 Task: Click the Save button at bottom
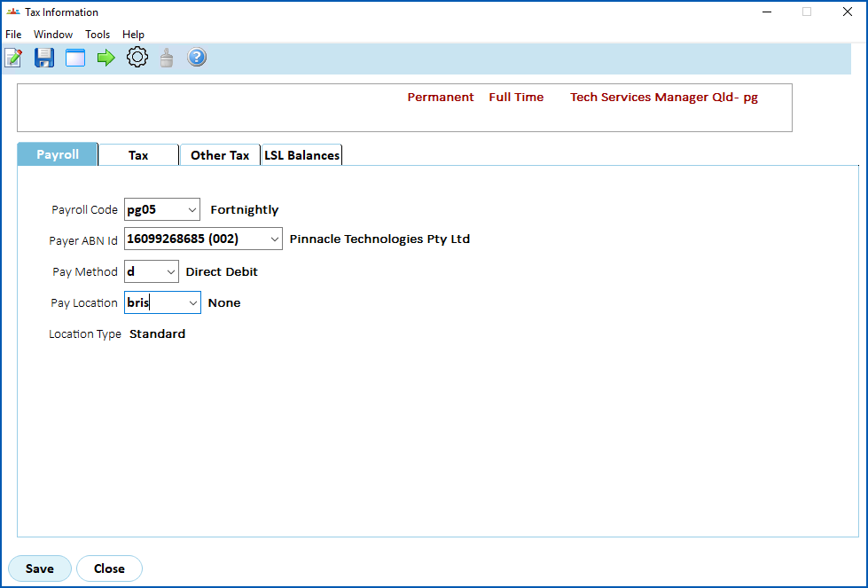[x=40, y=568]
